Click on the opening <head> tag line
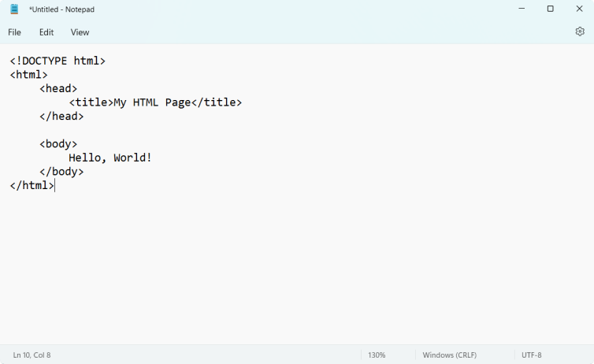This screenshot has height=364, width=594. 58,88
